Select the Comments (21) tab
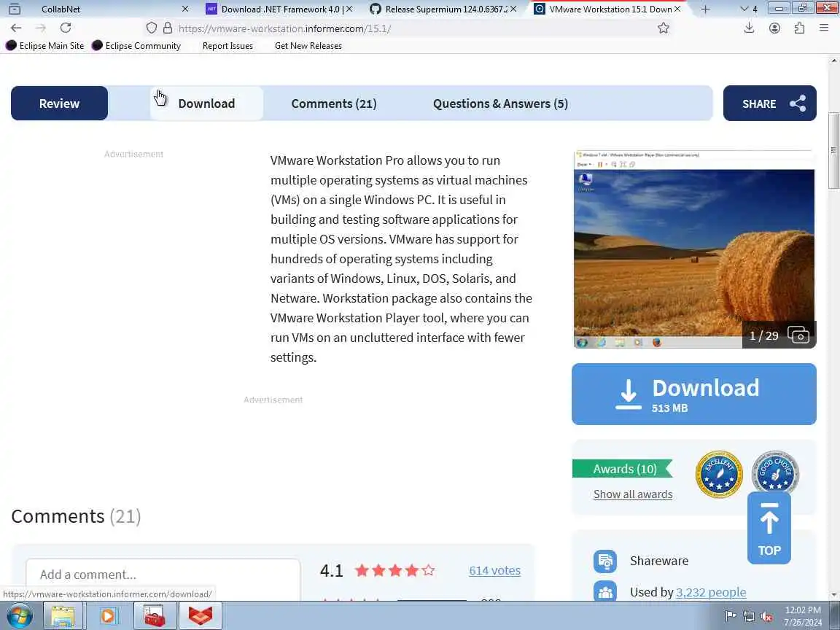Image resolution: width=840 pixels, height=630 pixels. coord(334,104)
